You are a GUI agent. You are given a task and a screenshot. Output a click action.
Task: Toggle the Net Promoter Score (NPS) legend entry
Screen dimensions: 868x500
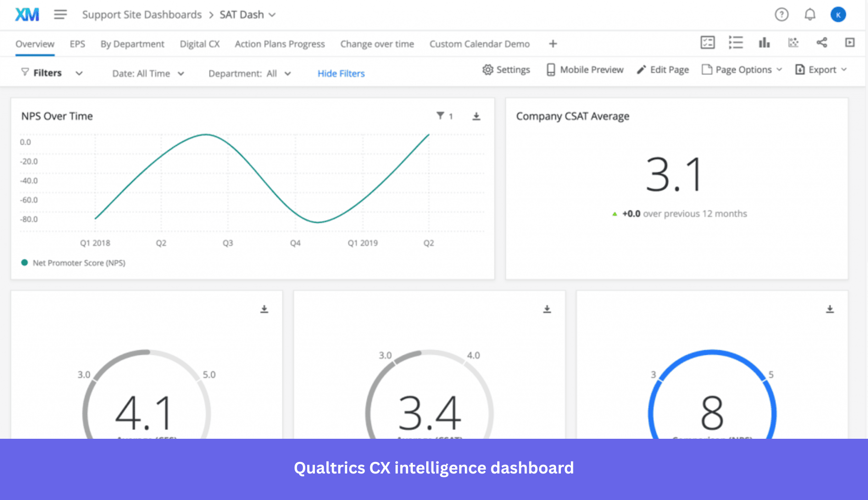point(73,263)
